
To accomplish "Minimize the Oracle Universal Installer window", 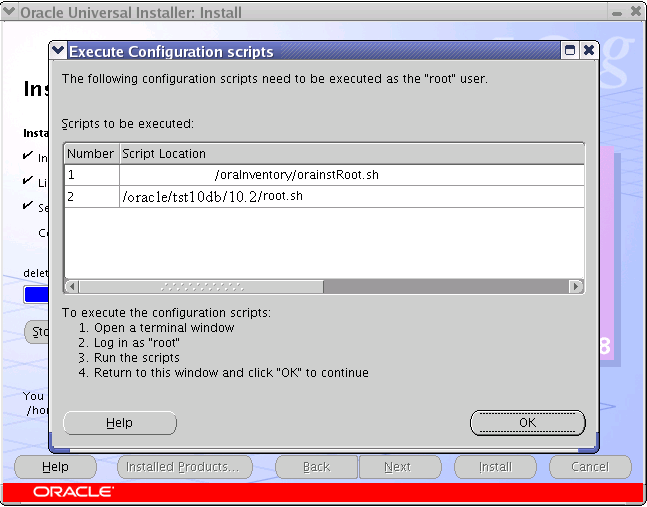I will click(617, 12).
